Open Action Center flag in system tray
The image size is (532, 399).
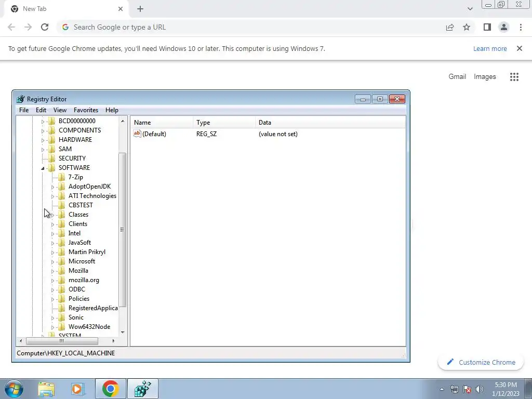point(467,389)
